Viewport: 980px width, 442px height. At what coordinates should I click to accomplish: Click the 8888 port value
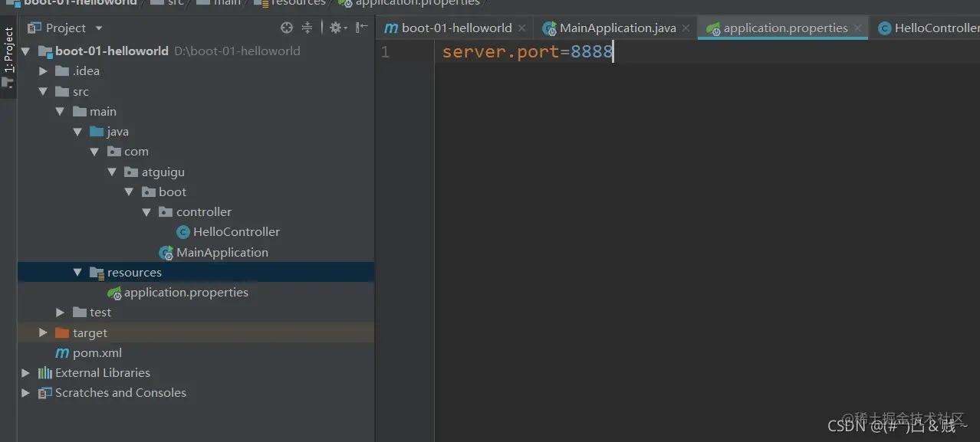pyautogui.click(x=592, y=52)
